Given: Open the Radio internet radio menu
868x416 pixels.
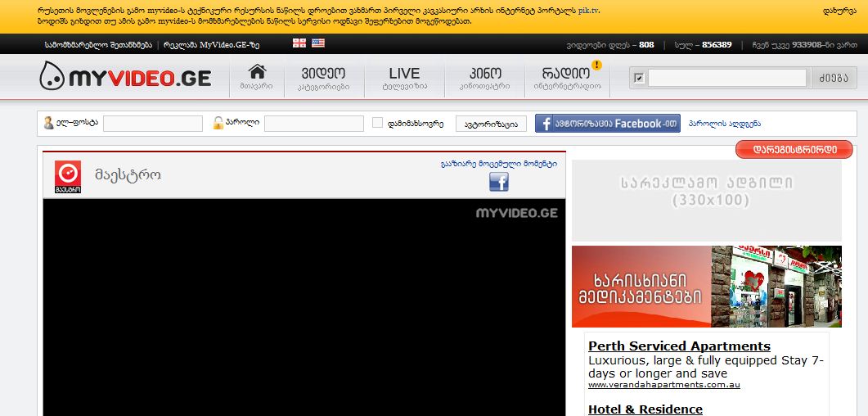Looking at the screenshot, I should (x=567, y=78).
